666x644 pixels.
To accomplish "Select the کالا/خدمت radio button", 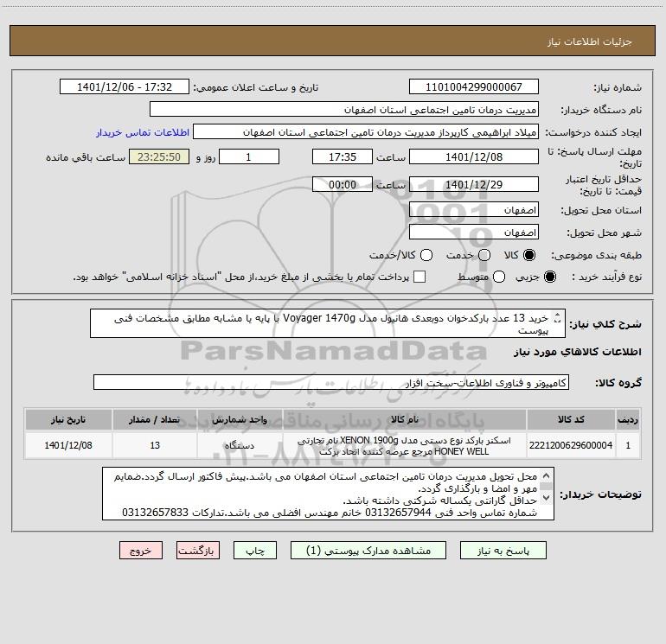I will (x=426, y=255).
